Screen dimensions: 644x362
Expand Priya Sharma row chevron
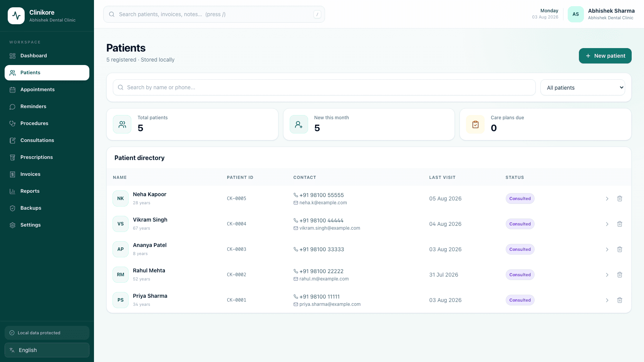[x=607, y=300]
